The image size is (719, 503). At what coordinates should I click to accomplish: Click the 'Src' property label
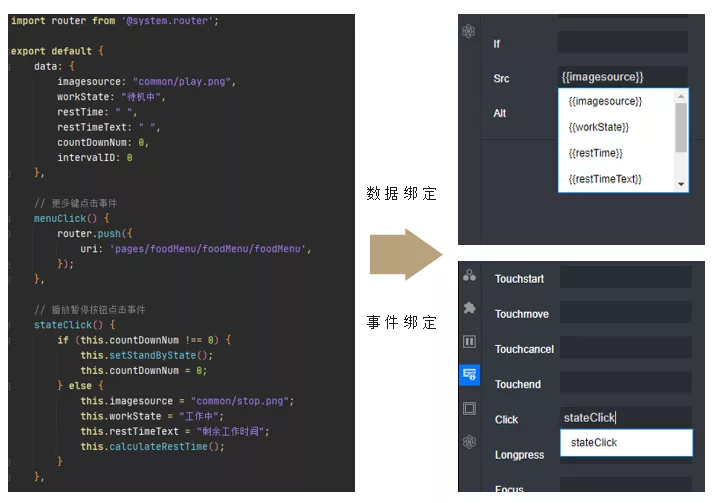point(501,78)
